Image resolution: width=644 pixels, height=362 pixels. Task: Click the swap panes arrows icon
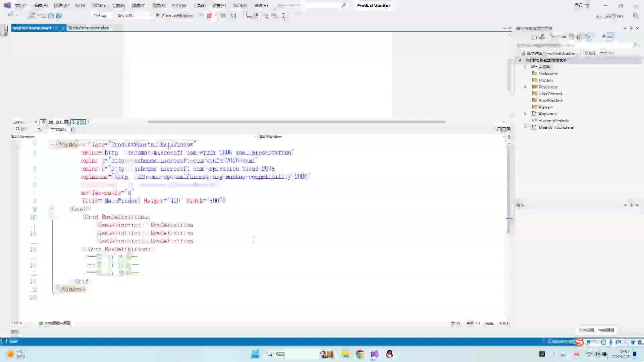40,129
